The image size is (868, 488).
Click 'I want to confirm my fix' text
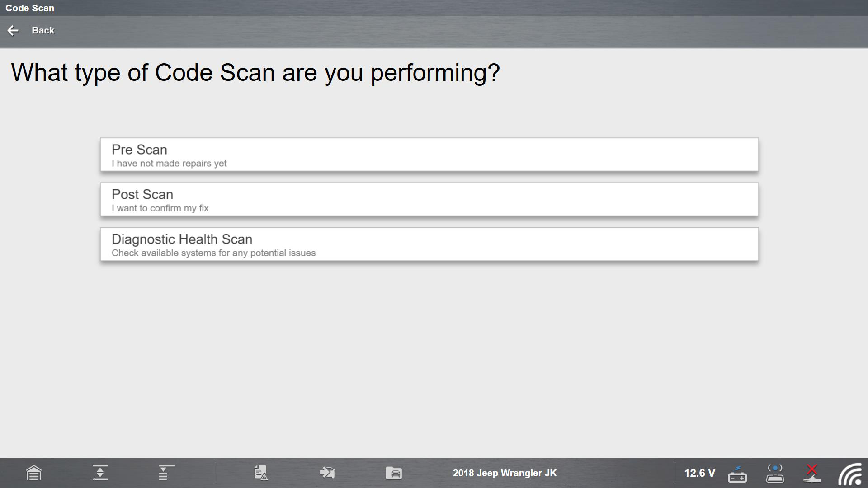(x=160, y=208)
